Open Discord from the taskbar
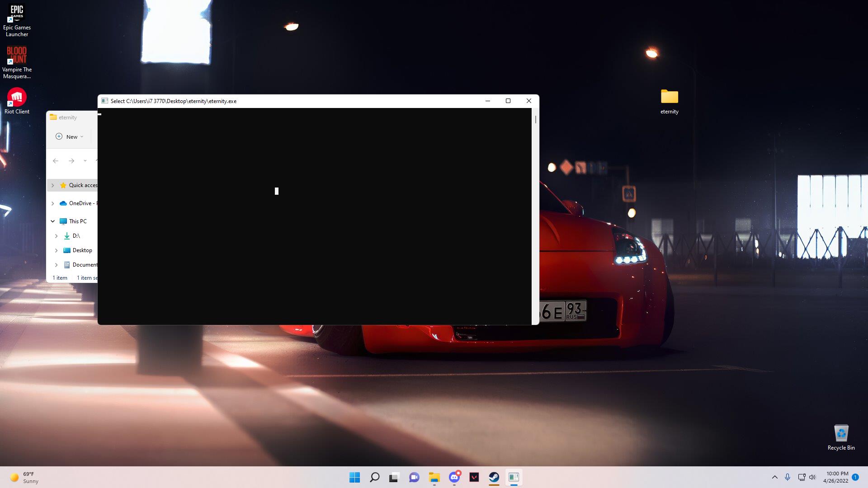The image size is (868, 488). point(454,477)
